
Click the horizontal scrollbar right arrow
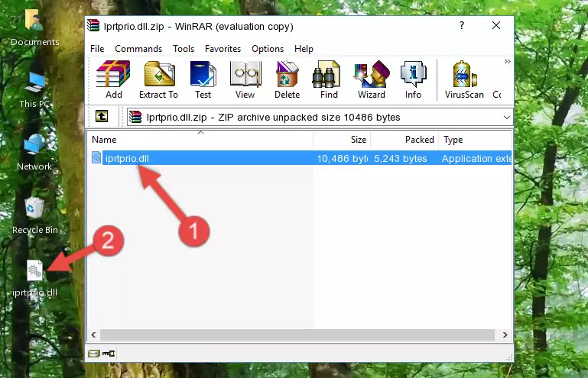point(505,335)
